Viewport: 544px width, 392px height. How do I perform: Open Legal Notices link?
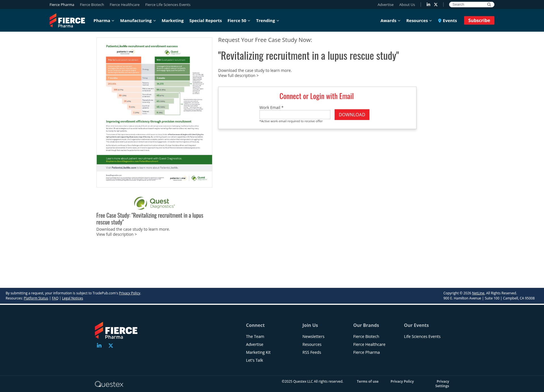tap(73, 298)
